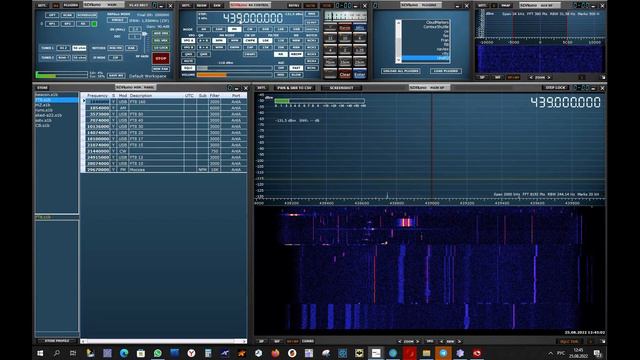Open SETT. in the Aux SP window
Image resolution: width=640 pixels, height=360 pixels.
[482, 5]
